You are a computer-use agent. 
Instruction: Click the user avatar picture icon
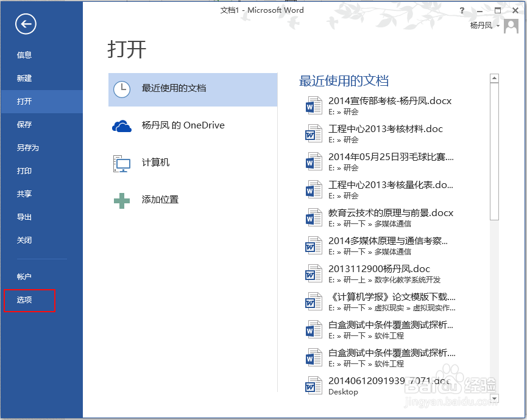[511, 26]
